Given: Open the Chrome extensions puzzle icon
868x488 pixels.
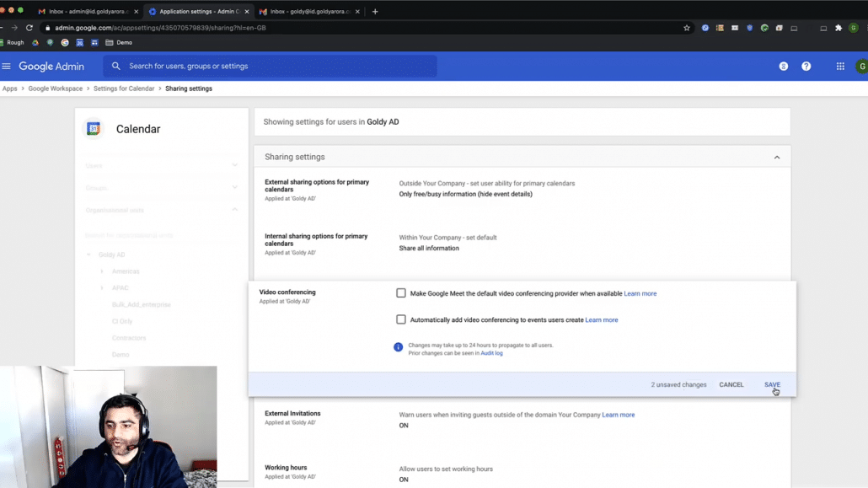Looking at the screenshot, I should point(839,28).
